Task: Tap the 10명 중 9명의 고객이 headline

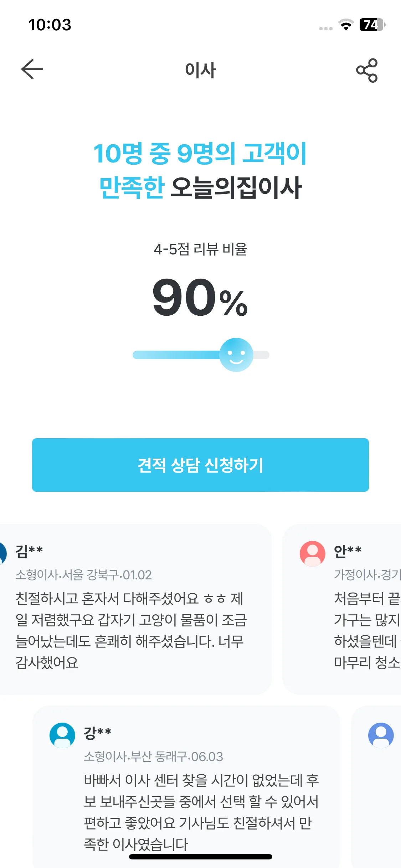Action: [x=200, y=154]
